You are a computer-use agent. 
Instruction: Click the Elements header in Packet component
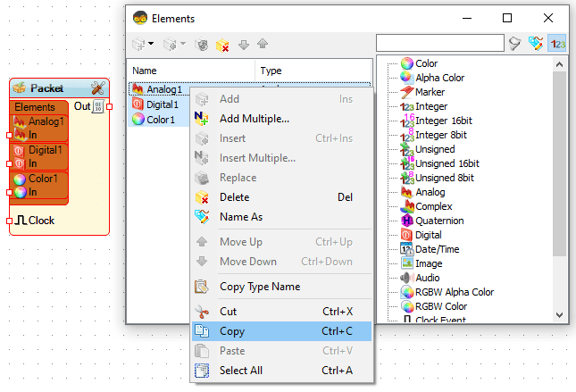click(x=35, y=107)
